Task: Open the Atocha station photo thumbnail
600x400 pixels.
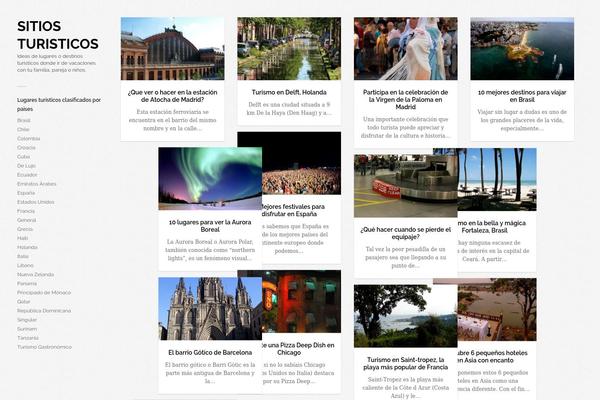Action: [x=173, y=49]
